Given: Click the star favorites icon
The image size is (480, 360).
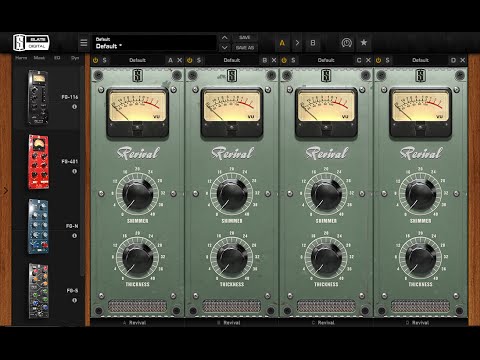Looking at the screenshot, I should [x=364, y=42].
